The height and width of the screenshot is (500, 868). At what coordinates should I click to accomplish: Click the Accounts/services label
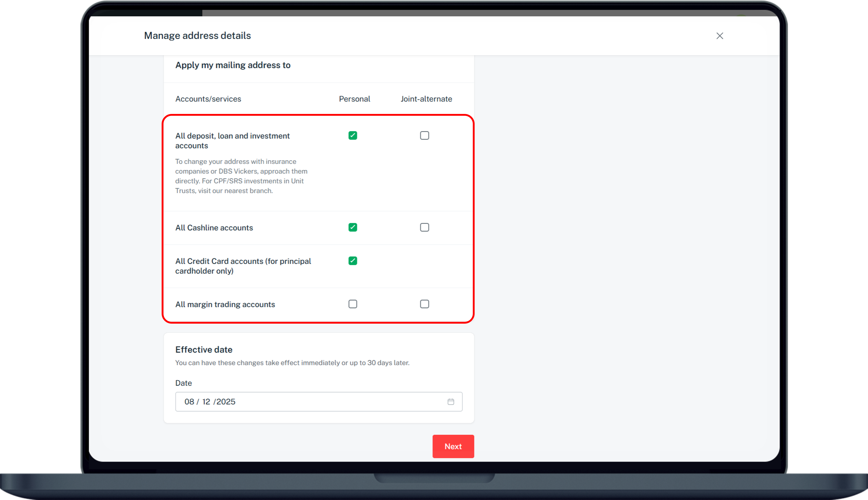[208, 99]
